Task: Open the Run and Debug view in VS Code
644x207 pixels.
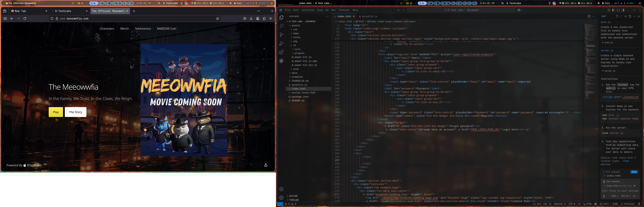Action: [281, 44]
